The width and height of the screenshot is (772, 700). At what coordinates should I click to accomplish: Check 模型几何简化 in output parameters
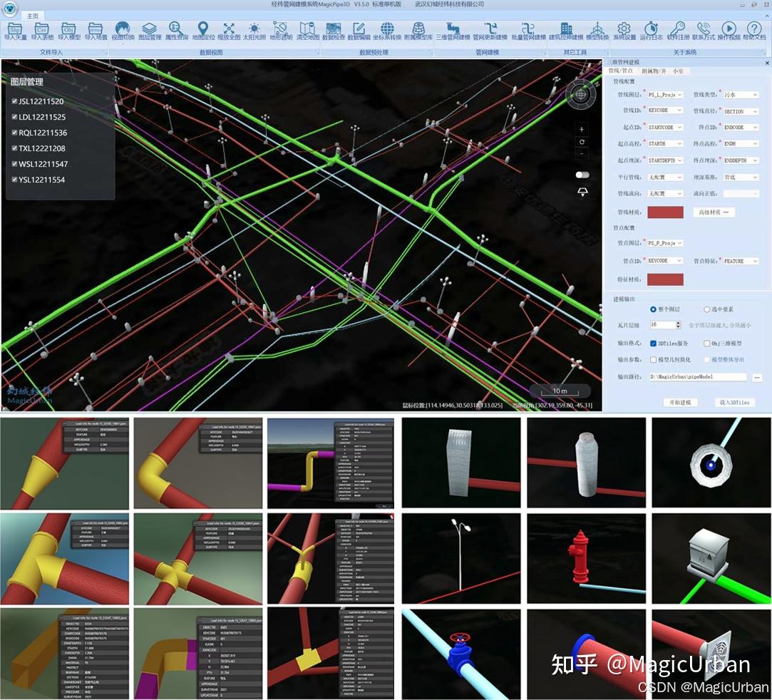[653, 359]
